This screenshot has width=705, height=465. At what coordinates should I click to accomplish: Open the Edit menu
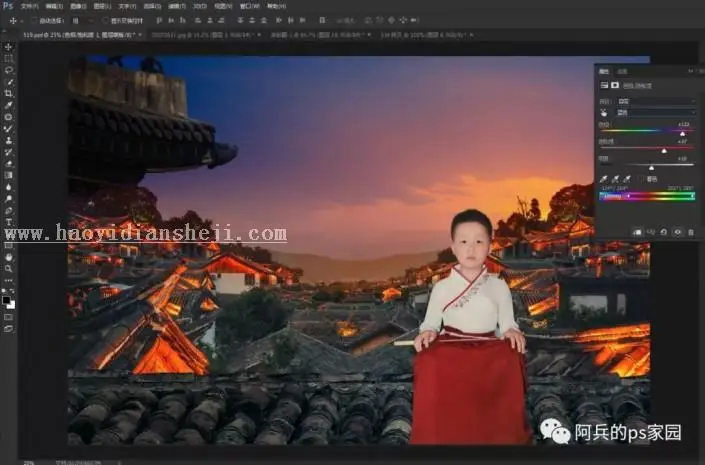(54, 6)
